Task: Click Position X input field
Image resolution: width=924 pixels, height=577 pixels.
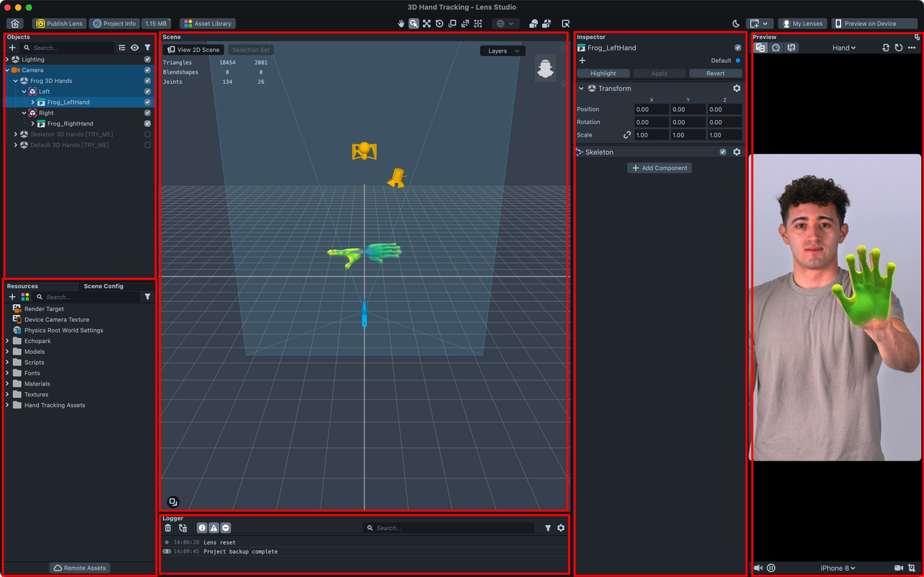Action: pos(652,110)
